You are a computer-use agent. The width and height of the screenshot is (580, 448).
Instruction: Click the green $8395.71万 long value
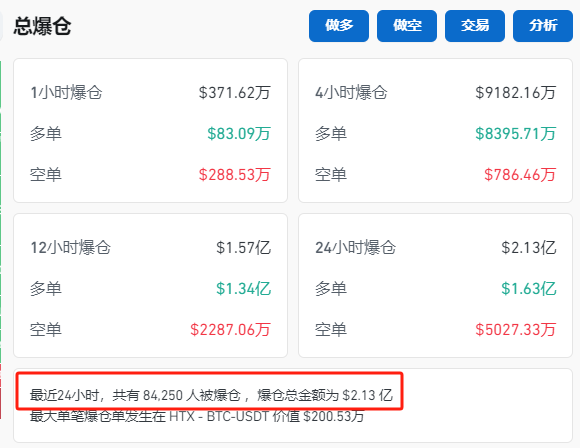(x=516, y=134)
